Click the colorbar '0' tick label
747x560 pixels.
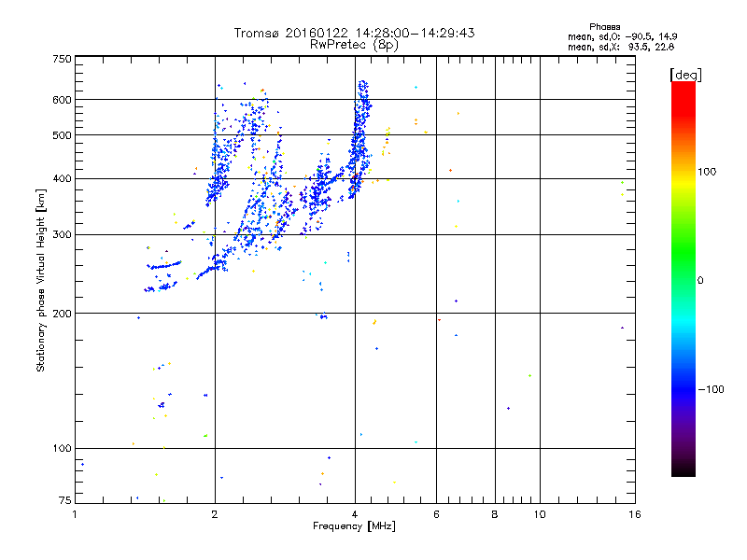pyautogui.click(x=700, y=280)
